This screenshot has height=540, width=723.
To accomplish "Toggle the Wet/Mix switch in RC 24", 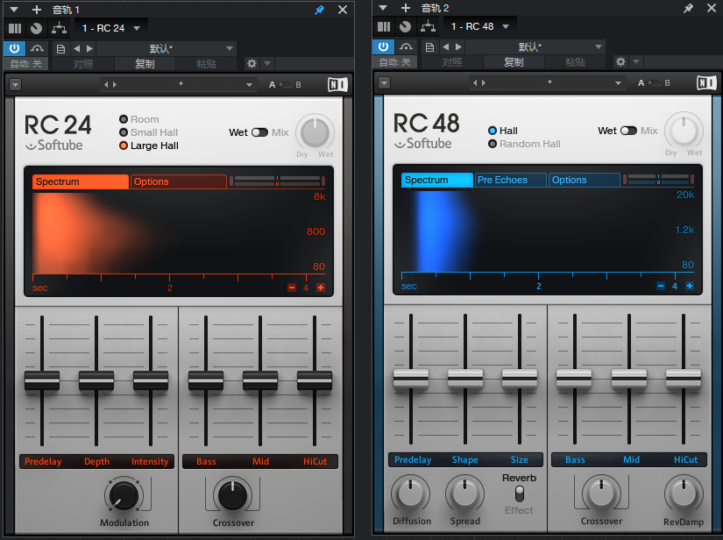I will [260, 132].
